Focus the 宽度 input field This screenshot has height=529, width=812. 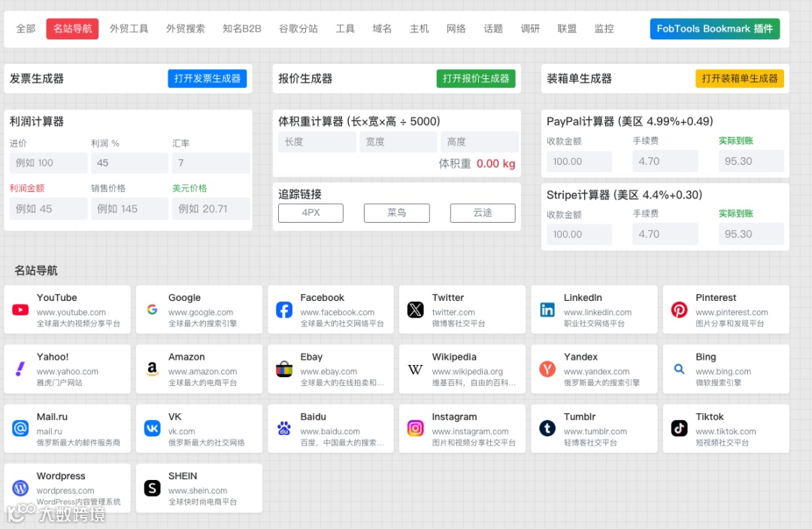(398, 142)
